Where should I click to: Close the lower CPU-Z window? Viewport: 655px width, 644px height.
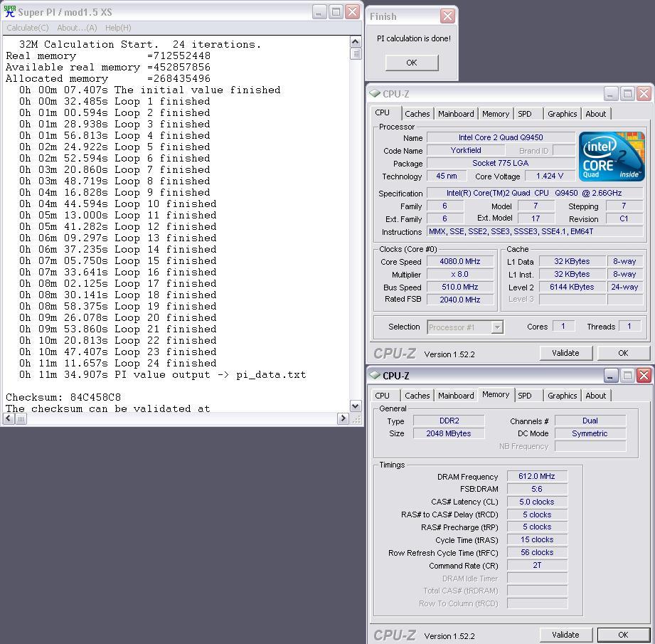(x=644, y=375)
